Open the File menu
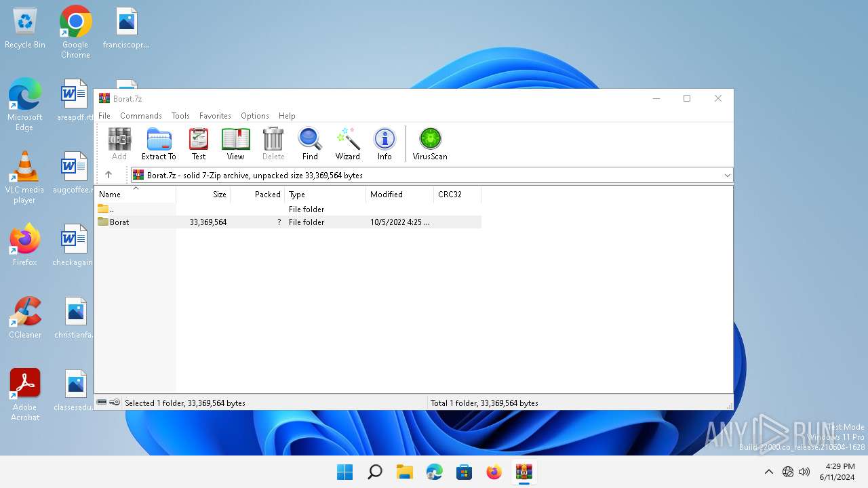 coord(104,116)
